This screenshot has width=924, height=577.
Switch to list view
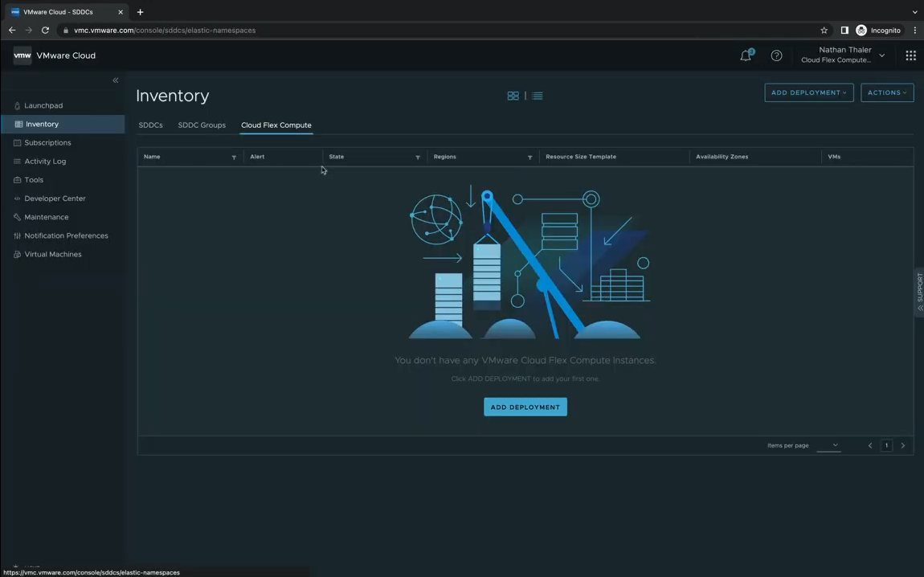click(538, 96)
